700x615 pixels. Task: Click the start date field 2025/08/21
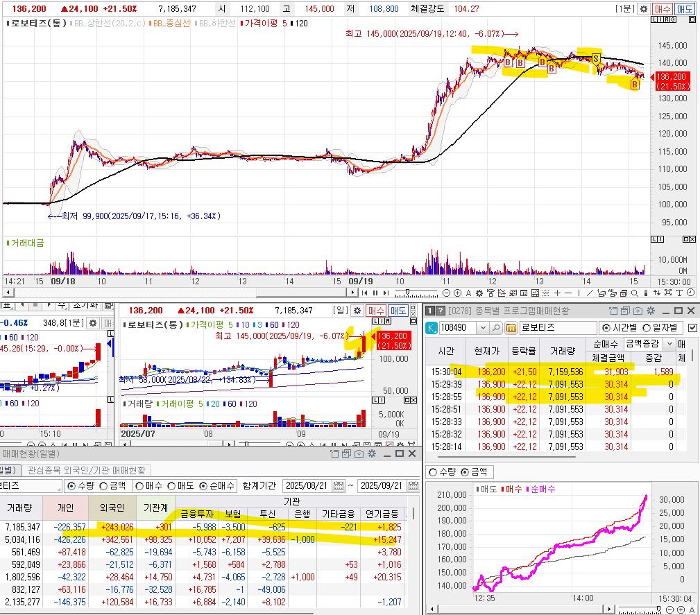pyautogui.click(x=306, y=486)
